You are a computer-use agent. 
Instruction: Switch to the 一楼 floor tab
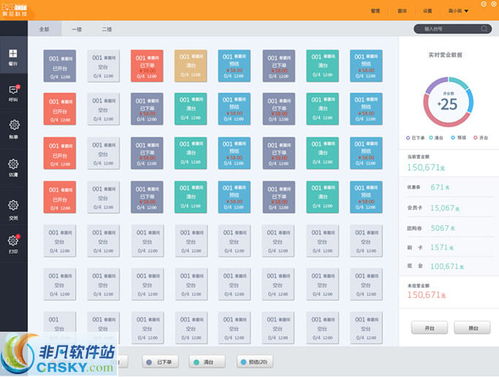point(77,29)
